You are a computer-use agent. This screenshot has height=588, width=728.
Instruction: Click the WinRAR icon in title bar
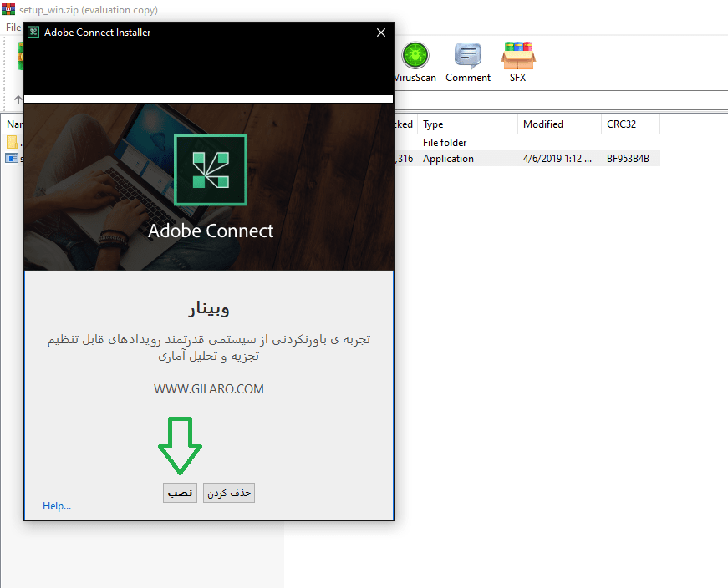tap(8, 9)
